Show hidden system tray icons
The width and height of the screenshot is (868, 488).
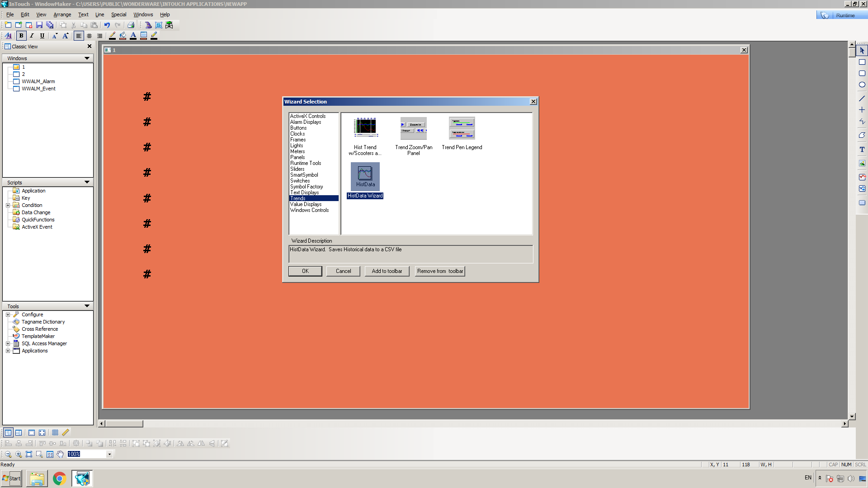[820, 478]
